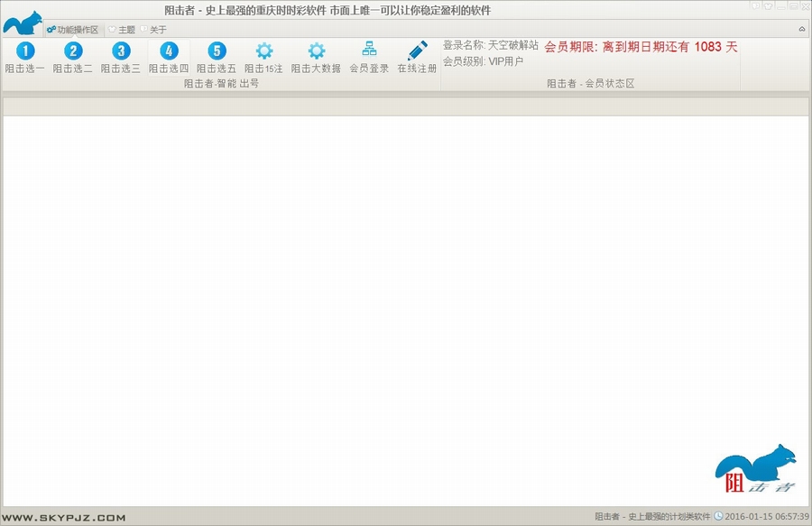Image resolution: width=812 pixels, height=526 pixels.
Task: Open the 阻击15注 gear icon
Action: pos(263,51)
